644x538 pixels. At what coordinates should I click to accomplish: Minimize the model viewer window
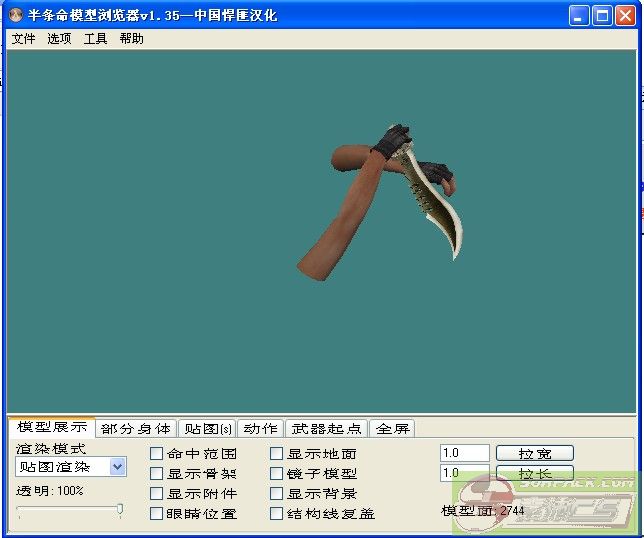(579, 16)
